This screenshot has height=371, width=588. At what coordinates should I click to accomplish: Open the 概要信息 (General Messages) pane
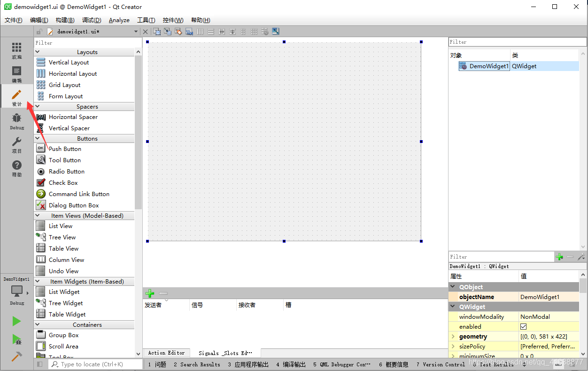[394, 364]
